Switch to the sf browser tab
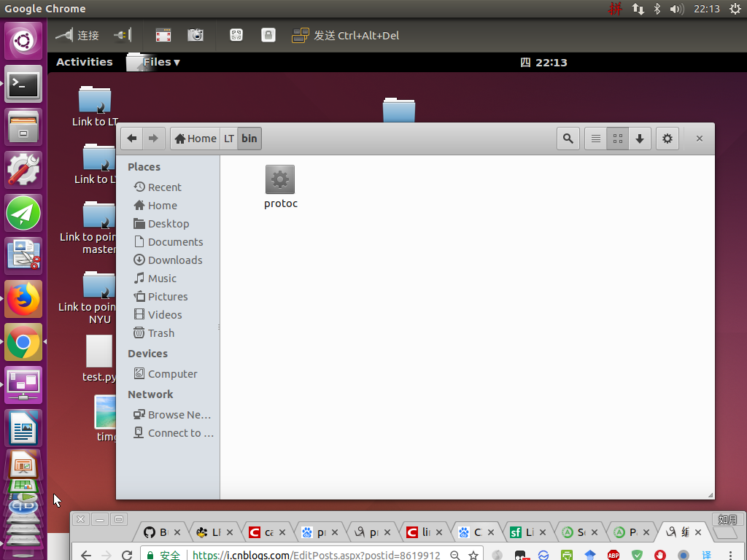 (524, 532)
